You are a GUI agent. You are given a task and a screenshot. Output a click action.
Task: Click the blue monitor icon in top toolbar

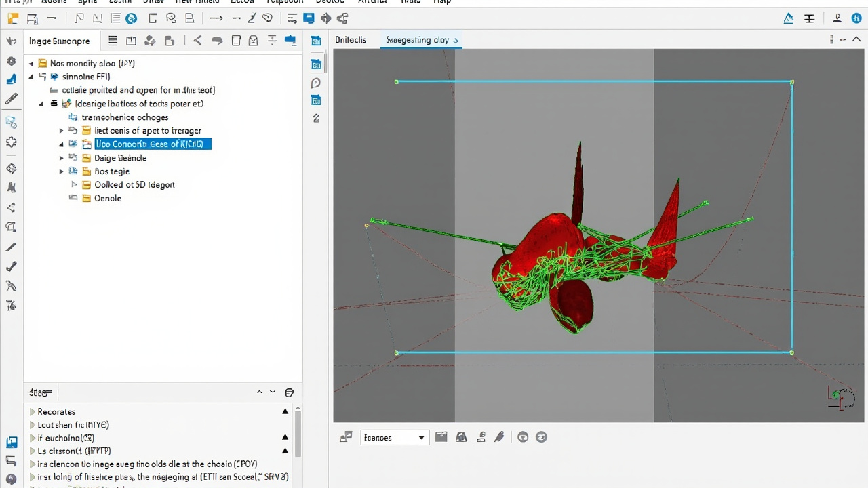click(x=309, y=19)
